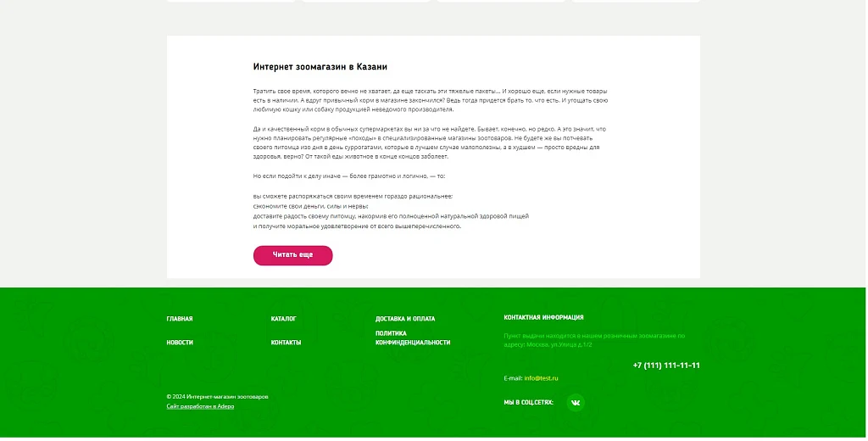Click the info@test.ru email link
Image resolution: width=868 pixels, height=441 pixels.
pyautogui.click(x=541, y=378)
